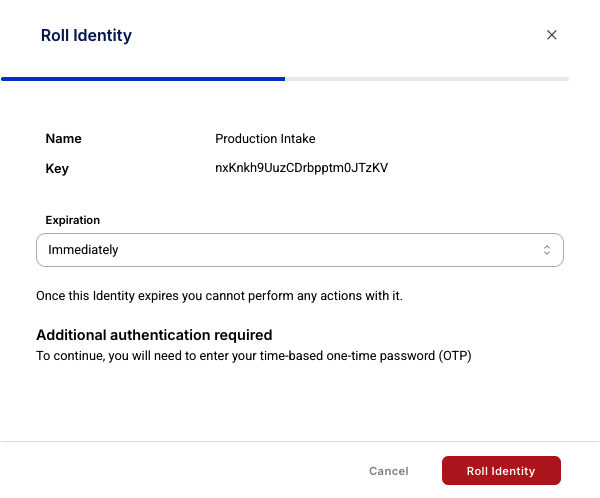The height and width of the screenshot is (498, 600).
Task: Open the Expiration dropdown showing Immediately
Action: (300, 250)
